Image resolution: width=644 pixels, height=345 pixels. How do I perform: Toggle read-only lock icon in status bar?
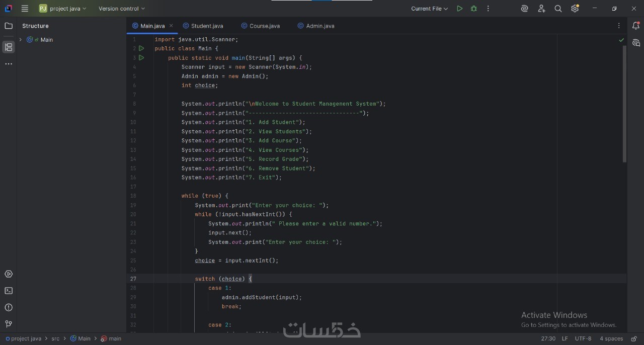635,338
